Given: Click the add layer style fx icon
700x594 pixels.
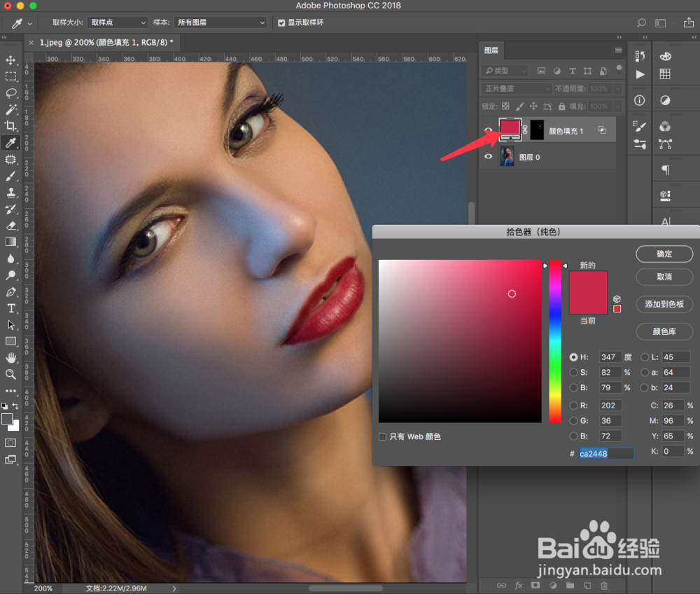Looking at the screenshot, I should point(519,586).
